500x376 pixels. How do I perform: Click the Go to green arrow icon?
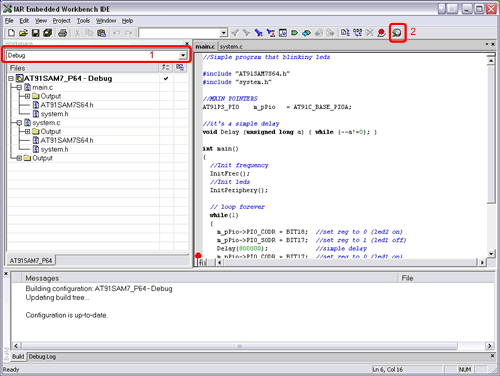pos(294,33)
